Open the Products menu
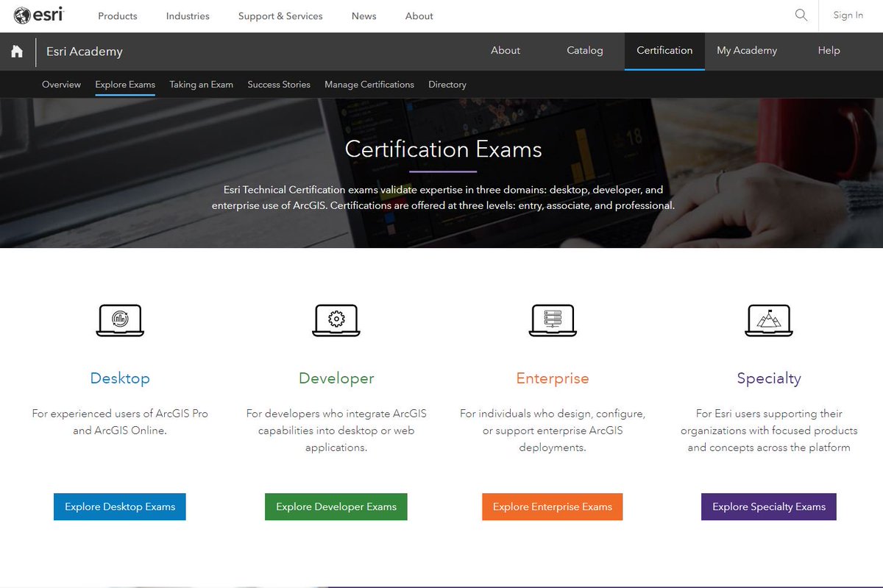This screenshot has height=588, width=883. [x=118, y=16]
